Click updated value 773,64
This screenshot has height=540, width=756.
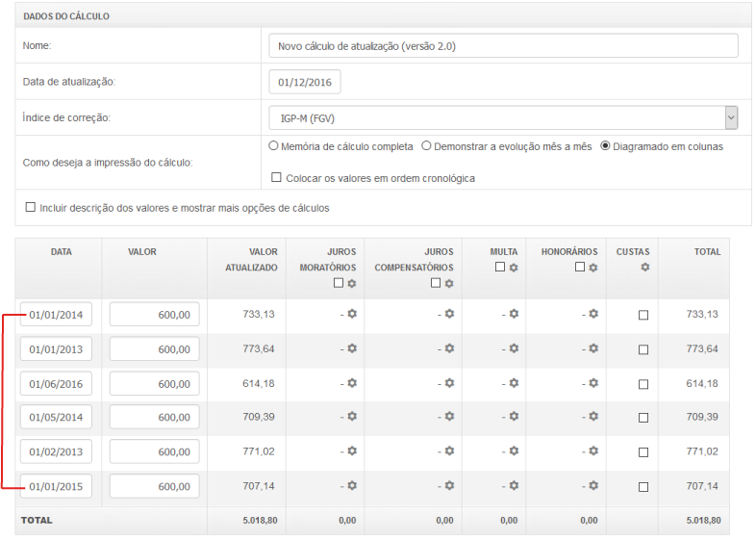pos(259,348)
